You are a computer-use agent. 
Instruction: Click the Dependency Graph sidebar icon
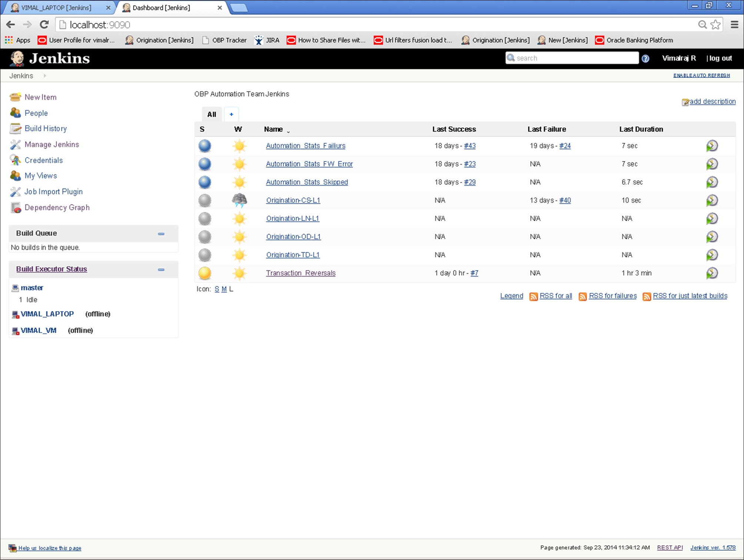point(15,208)
